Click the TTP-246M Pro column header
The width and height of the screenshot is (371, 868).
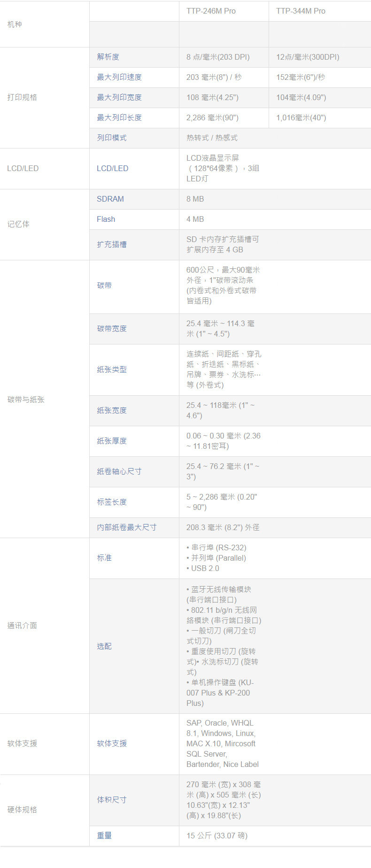pos(211,11)
